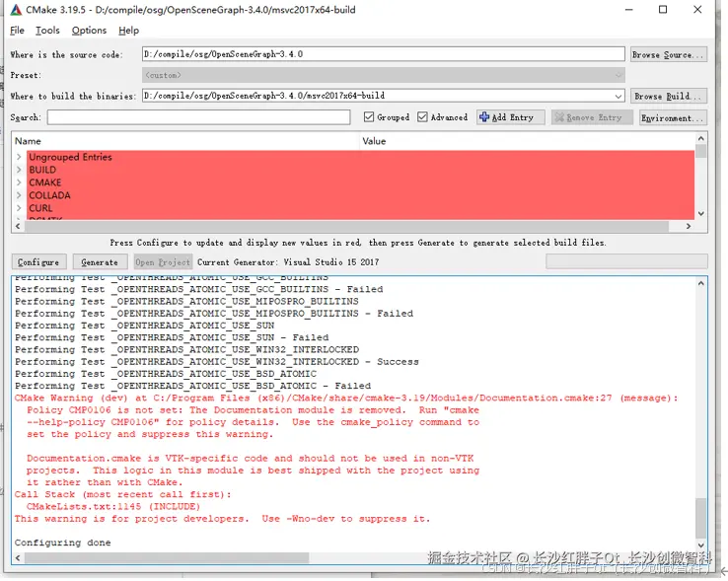Click in the Search input field
Screen dimensions: 728x581
pyautogui.click(x=198, y=117)
